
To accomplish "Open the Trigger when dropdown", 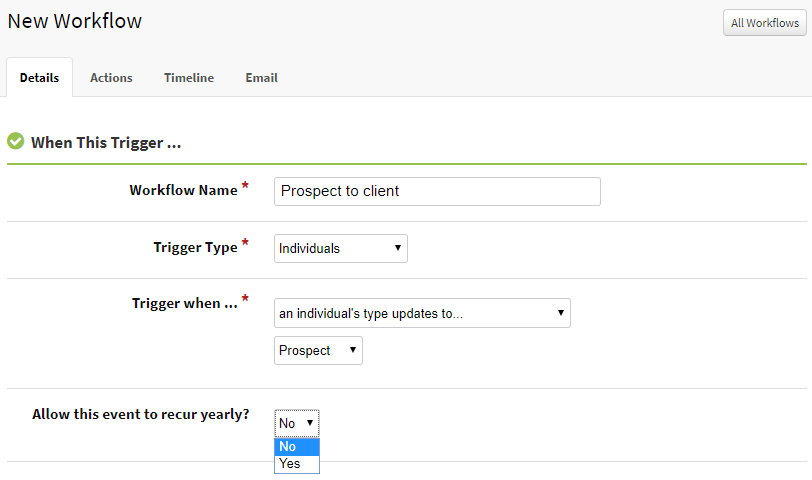I will coord(422,313).
